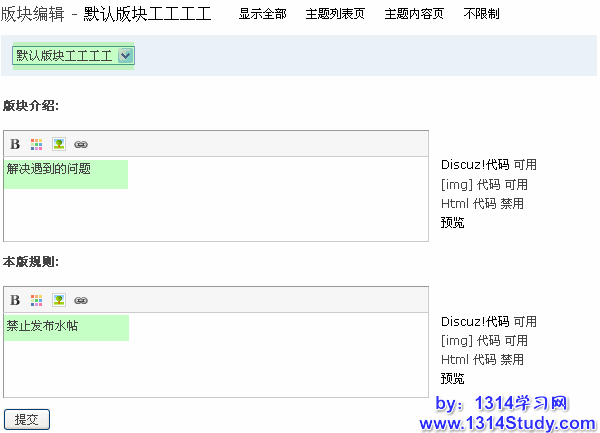Open font color icon in 本版规则 editor

click(x=37, y=300)
